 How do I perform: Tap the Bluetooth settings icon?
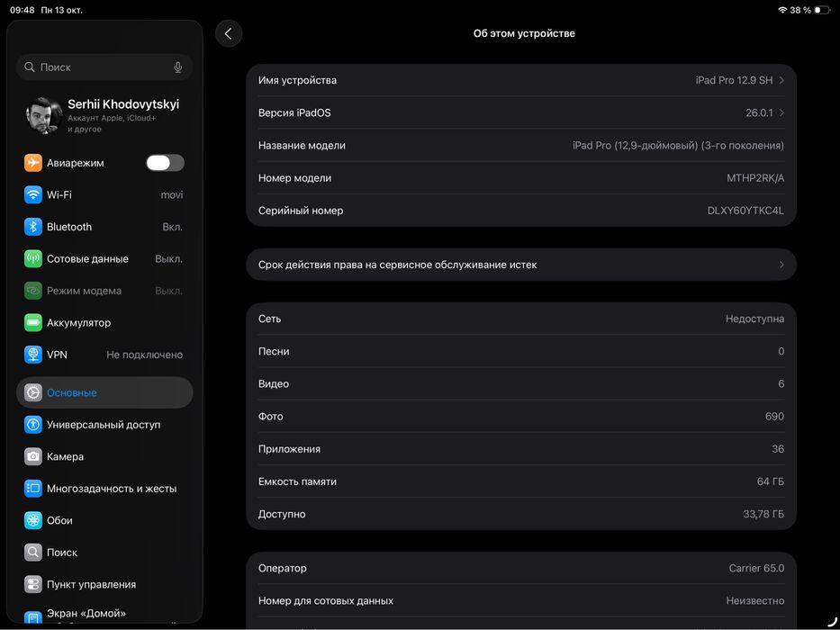pyautogui.click(x=33, y=227)
